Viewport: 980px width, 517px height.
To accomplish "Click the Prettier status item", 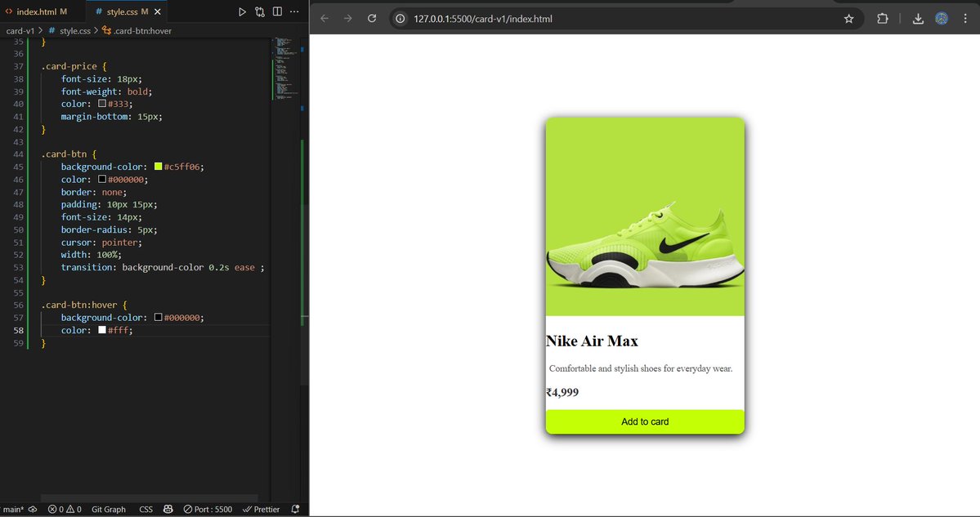I will pos(262,510).
